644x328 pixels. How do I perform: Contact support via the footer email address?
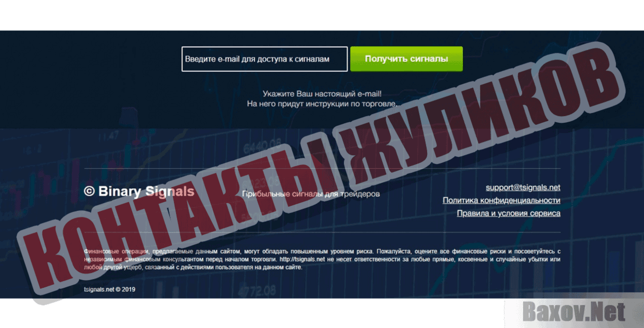coord(523,187)
